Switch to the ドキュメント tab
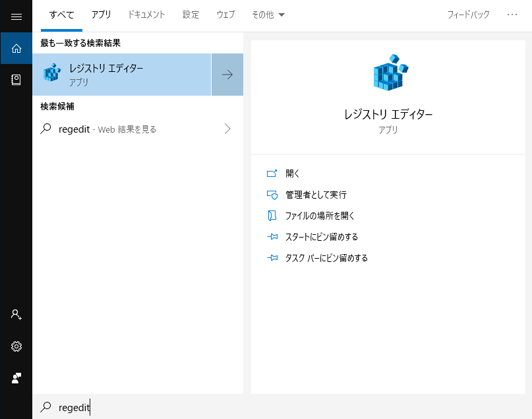This screenshot has height=419, width=532. (x=146, y=15)
